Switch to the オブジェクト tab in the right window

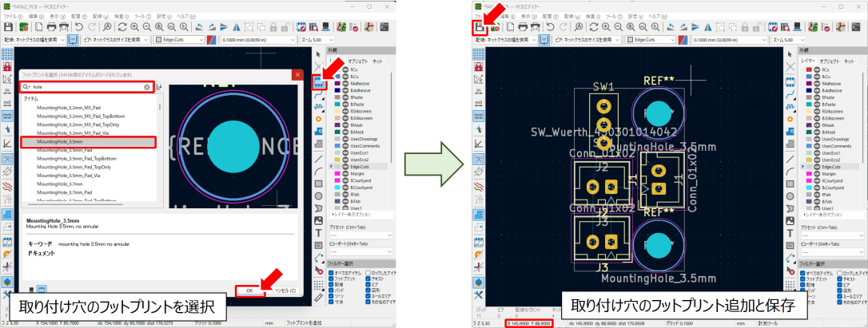point(830,61)
